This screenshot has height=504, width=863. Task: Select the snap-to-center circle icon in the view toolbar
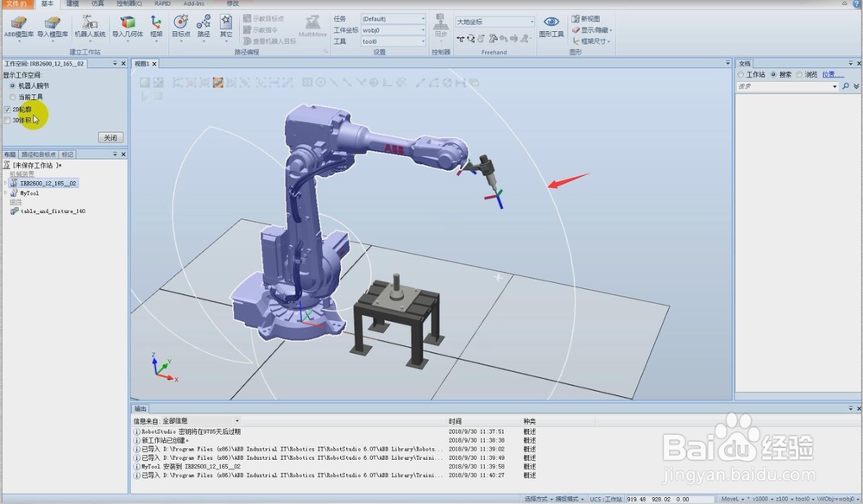click(x=320, y=83)
